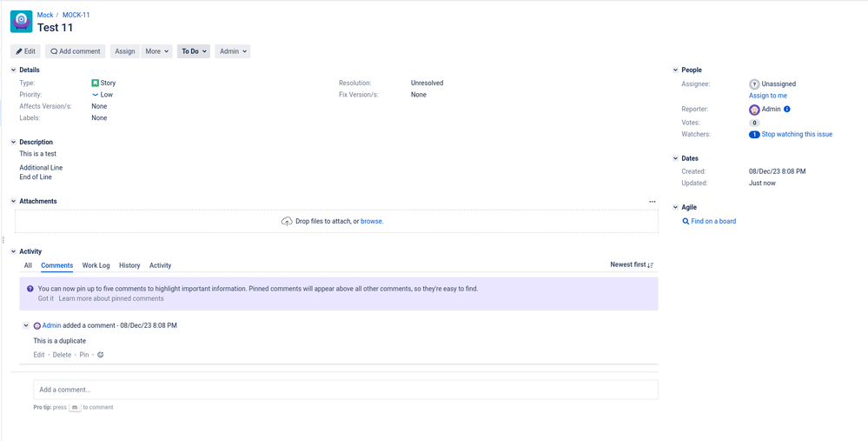868x441 pixels.
Task: Click the comment text 'This is a duplicate'
Action: point(59,341)
